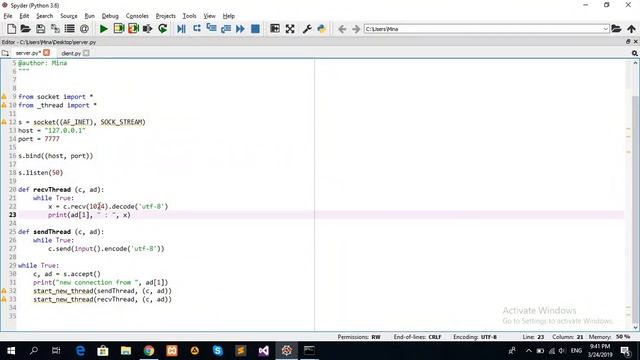The width and height of the screenshot is (640, 360).
Task: Change to parent directory
Action: (631, 29)
